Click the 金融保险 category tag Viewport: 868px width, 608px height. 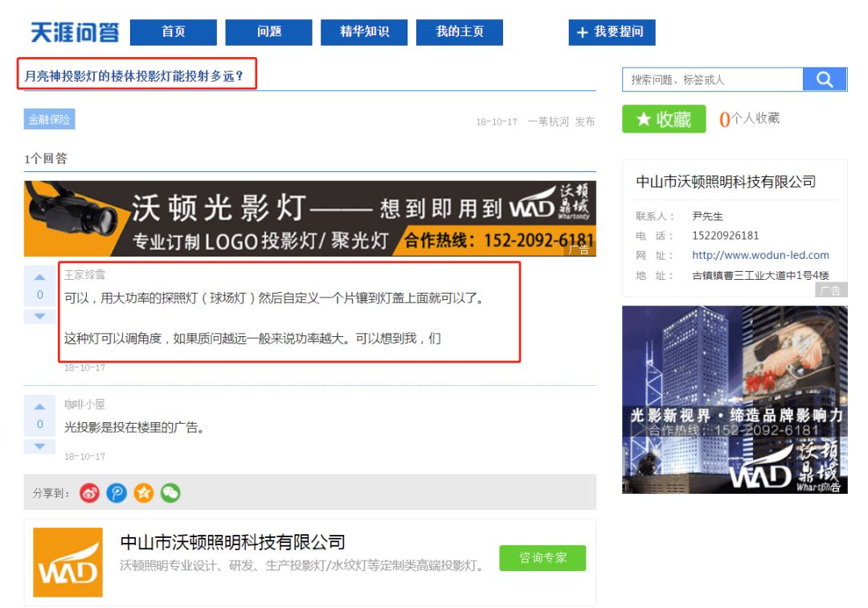click(x=49, y=120)
